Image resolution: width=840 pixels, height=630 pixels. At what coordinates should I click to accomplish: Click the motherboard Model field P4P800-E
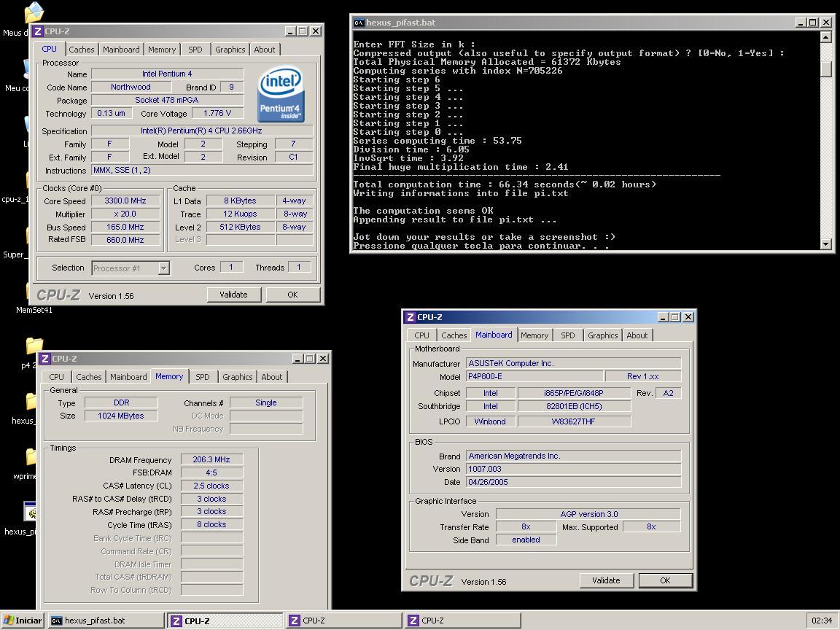click(x=534, y=376)
